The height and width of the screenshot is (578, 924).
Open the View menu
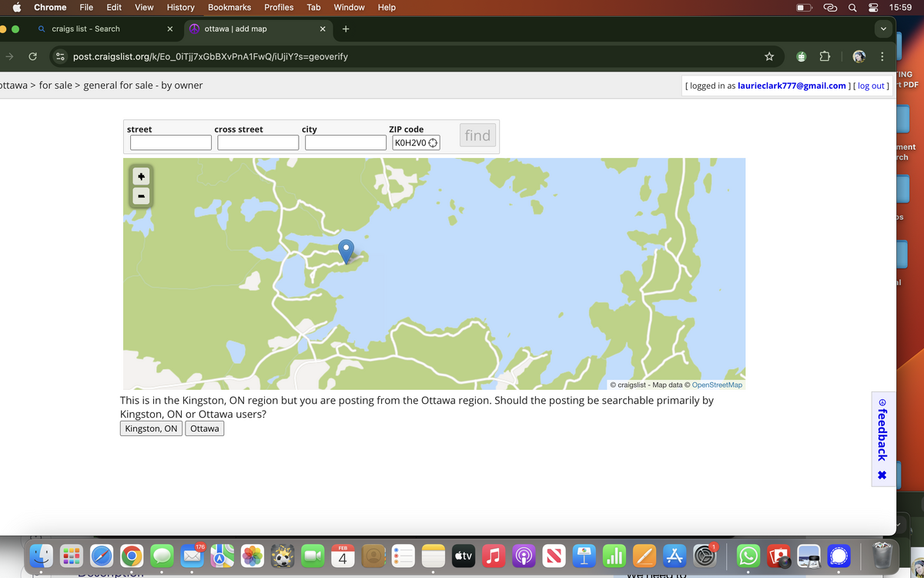click(144, 8)
